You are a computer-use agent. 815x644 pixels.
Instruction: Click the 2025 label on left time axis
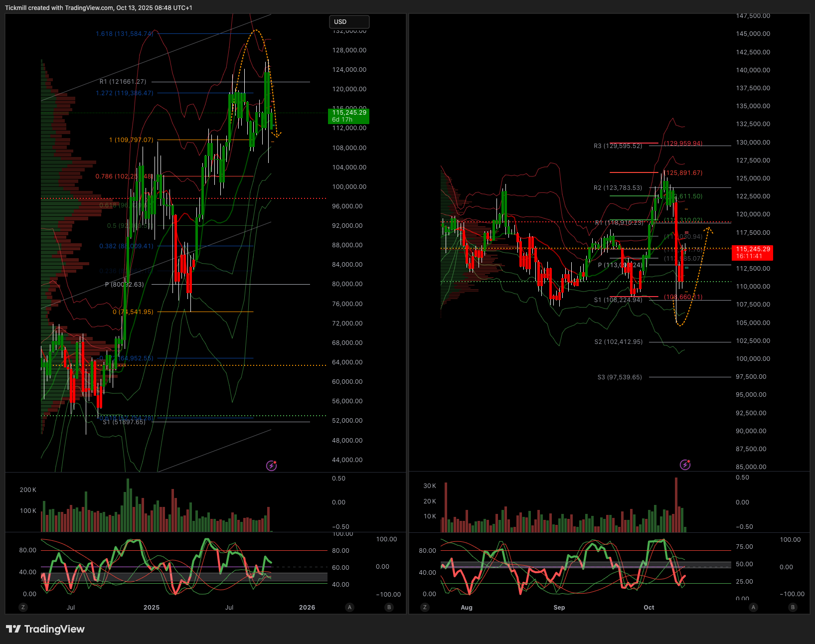pos(152,607)
